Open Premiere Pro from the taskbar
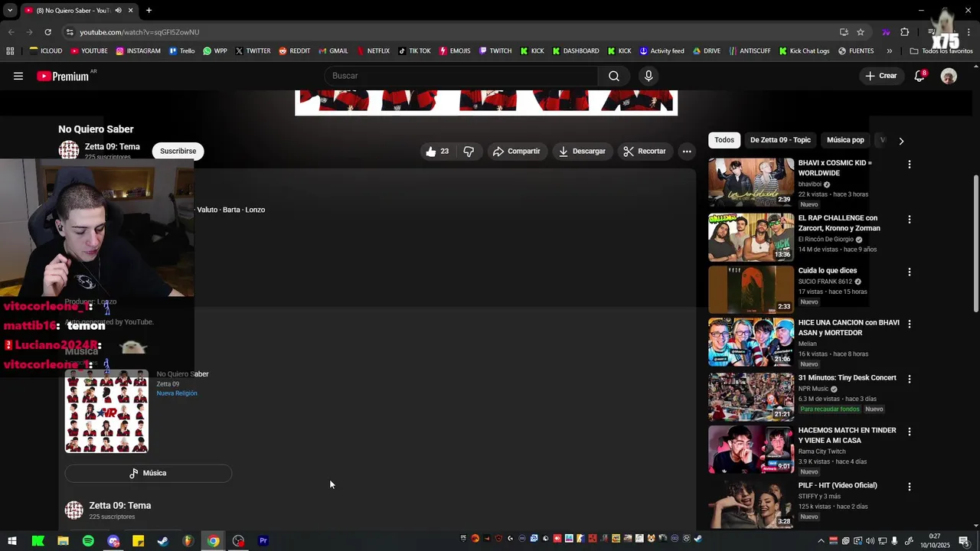This screenshot has height=551, width=980. tap(263, 541)
